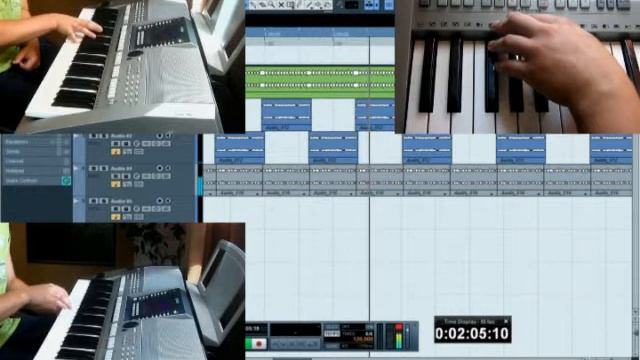Select the Object Selection arrow tool
Viewport: 640px width, 360px height.
253,5
